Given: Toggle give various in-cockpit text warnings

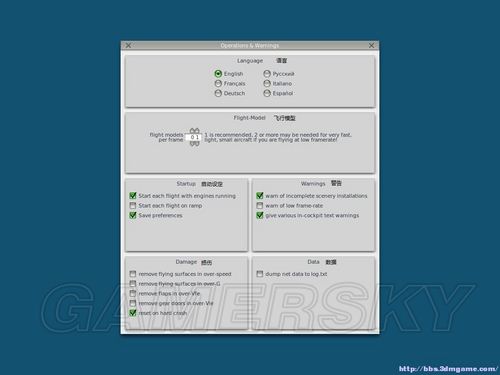Looking at the screenshot, I should pos(260,215).
